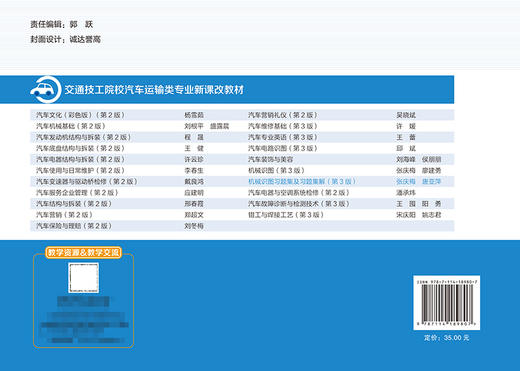Select 汽车电路识图（第3版） title
The width and height of the screenshot is (520, 371).
[283, 148]
